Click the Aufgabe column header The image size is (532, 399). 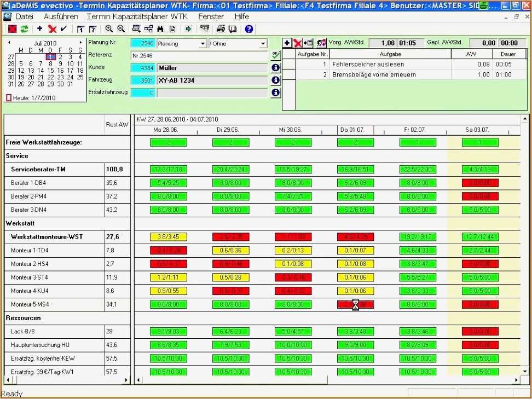point(391,54)
